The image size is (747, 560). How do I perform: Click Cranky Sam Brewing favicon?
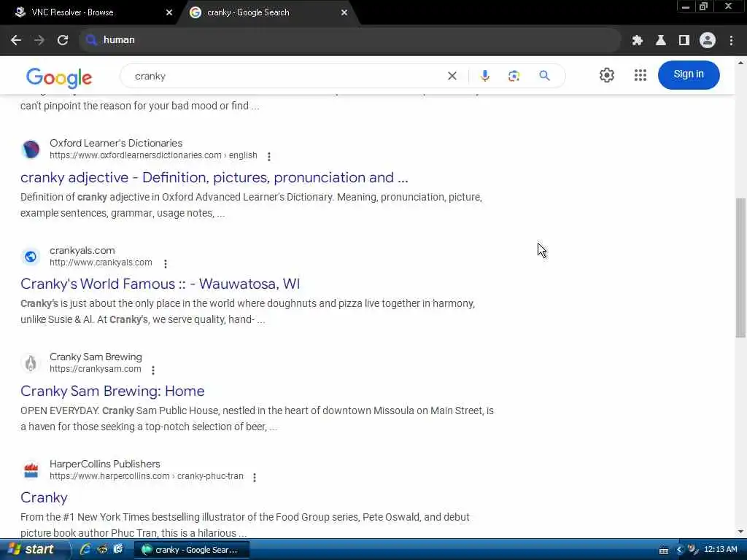tap(31, 363)
